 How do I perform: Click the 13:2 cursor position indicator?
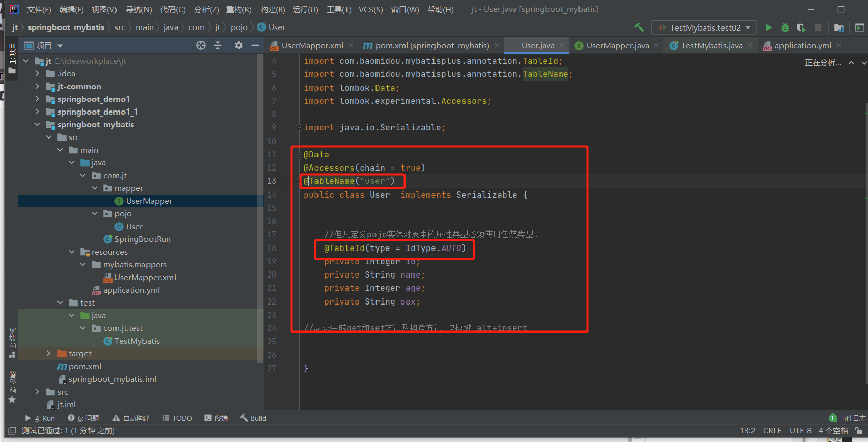747,431
